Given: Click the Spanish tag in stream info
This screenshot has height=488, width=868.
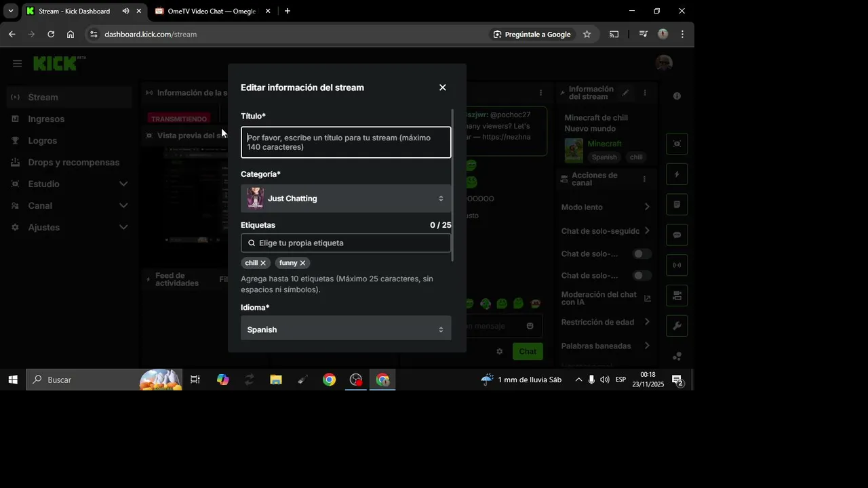Looking at the screenshot, I should [x=604, y=157].
